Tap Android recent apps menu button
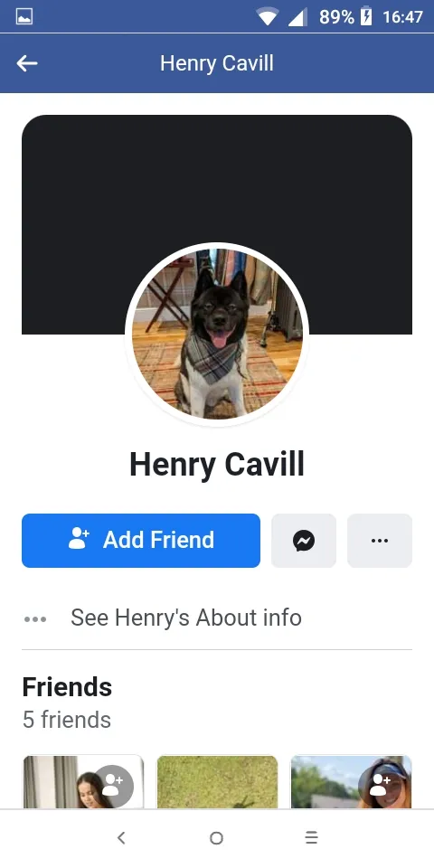This screenshot has height=868, width=434. pos(312,838)
